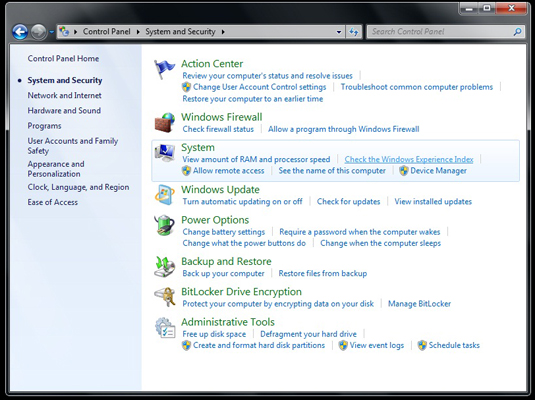Click Free up disk space
535x400 pixels.
click(x=214, y=334)
